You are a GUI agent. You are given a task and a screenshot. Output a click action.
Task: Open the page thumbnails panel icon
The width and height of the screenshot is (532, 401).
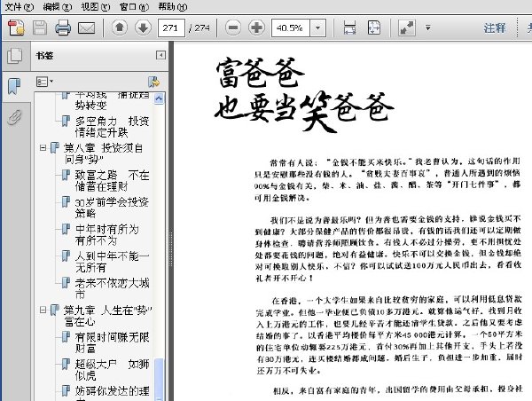click(14, 56)
